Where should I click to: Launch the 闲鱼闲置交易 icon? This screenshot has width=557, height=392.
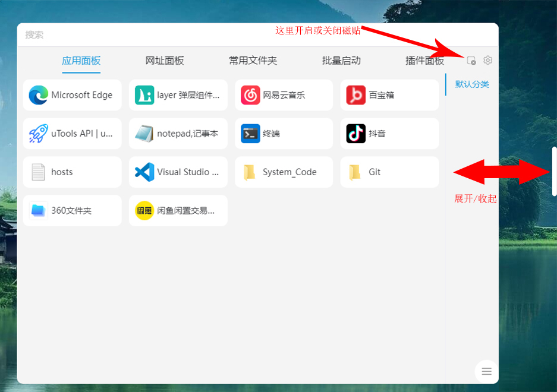point(144,211)
